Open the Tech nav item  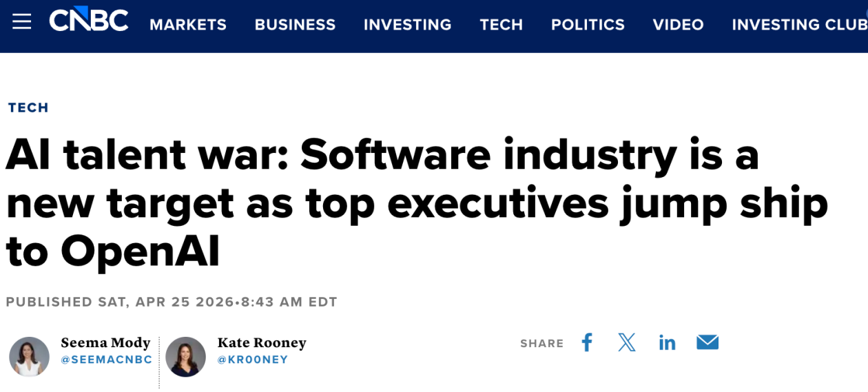point(502,25)
